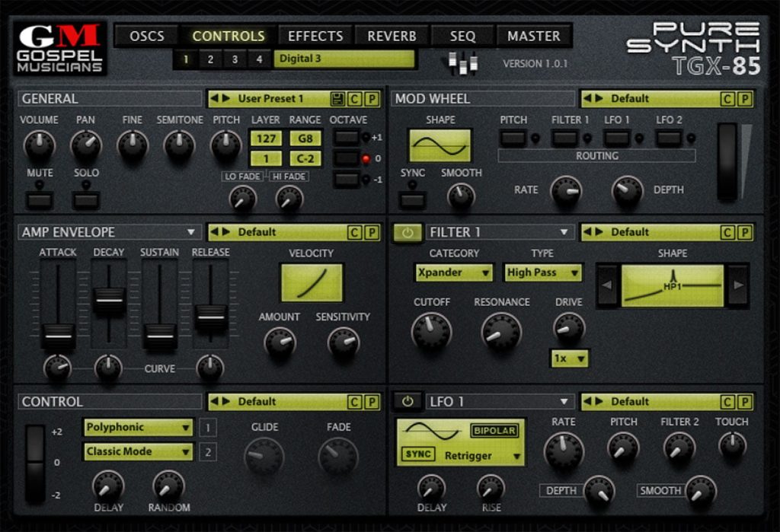Viewport: 780px width, 532px height.
Task: Enable the Mod Wheel Sync button
Action: [x=412, y=200]
